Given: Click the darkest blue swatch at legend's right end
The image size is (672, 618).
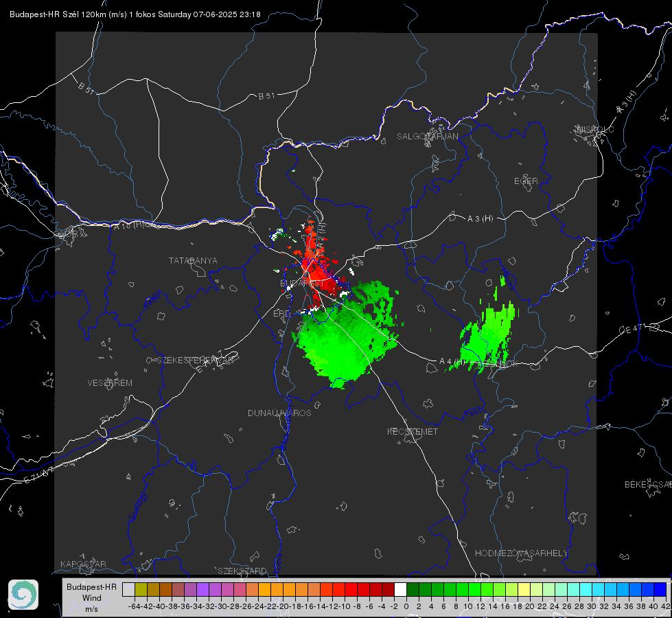Looking at the screenshot, I should pos(660,589).
